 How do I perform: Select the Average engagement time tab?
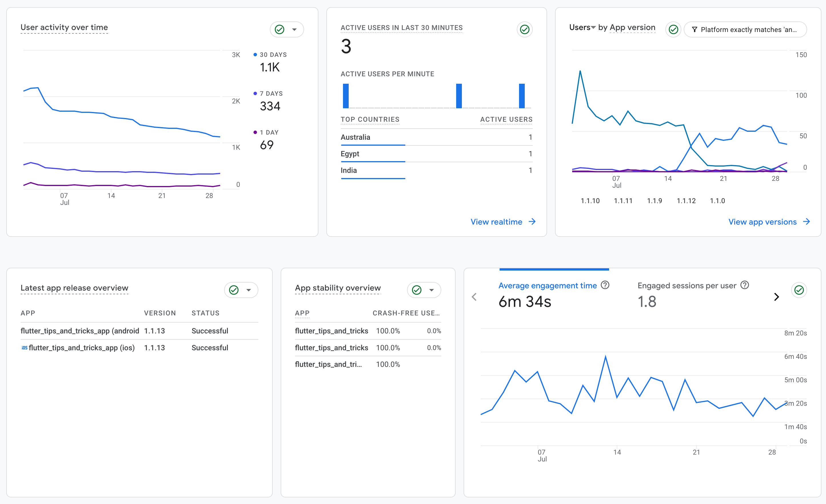pyautogui.click(x=547, y=285)
